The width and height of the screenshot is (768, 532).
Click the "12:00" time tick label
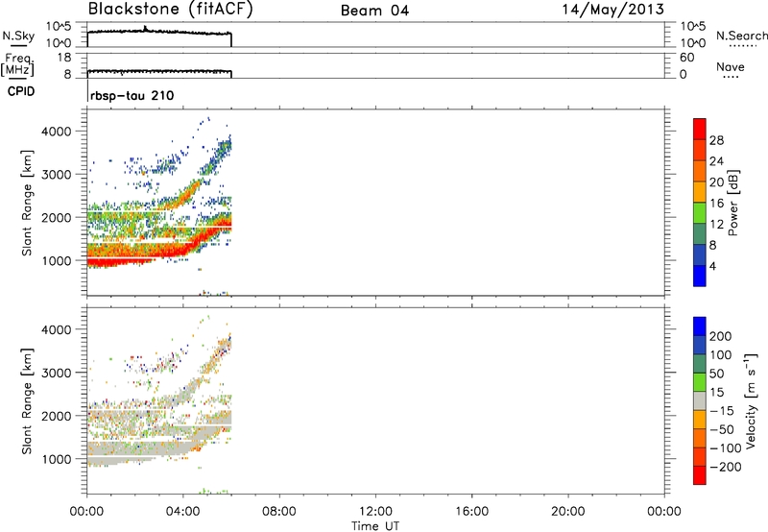[375, 512]
